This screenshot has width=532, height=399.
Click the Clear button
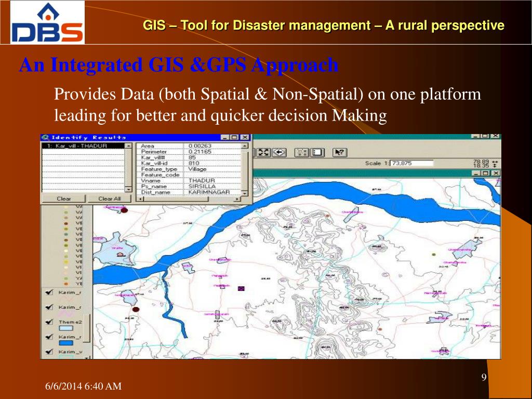click(x=63, y=198)
